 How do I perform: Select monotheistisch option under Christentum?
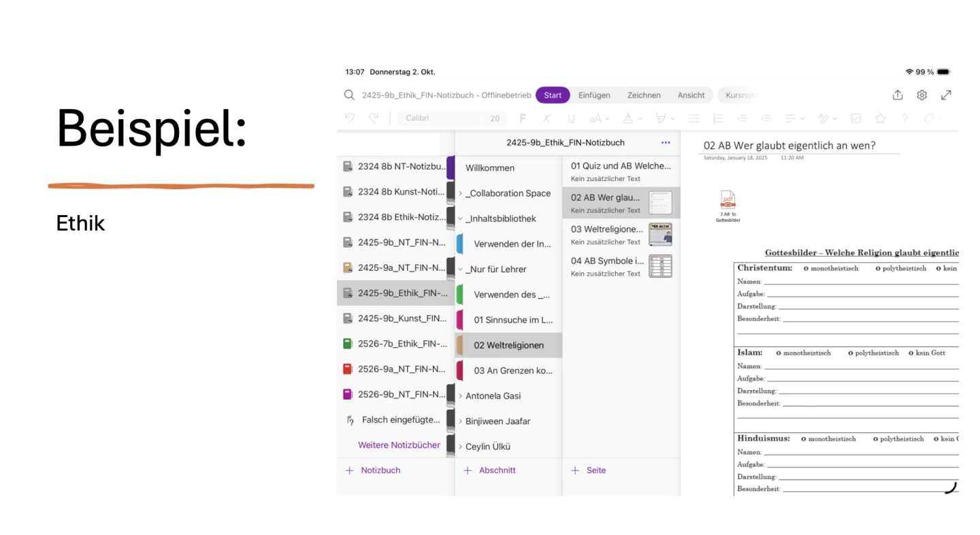click(806, 269)
